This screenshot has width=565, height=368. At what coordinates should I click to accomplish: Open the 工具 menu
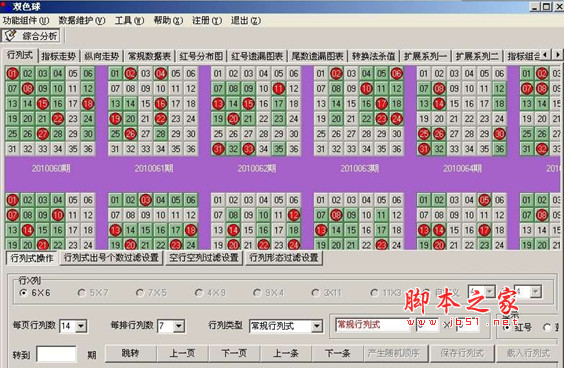[x=129, y=21]
